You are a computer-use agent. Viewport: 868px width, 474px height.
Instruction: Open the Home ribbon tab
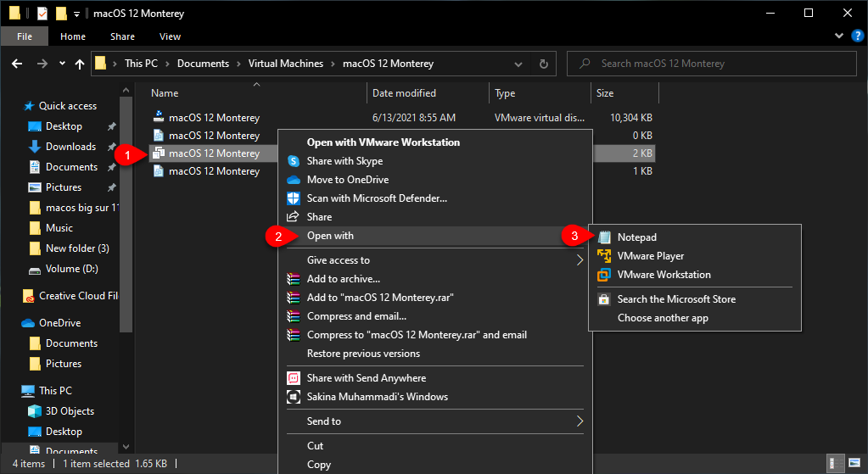coord(73,36)
